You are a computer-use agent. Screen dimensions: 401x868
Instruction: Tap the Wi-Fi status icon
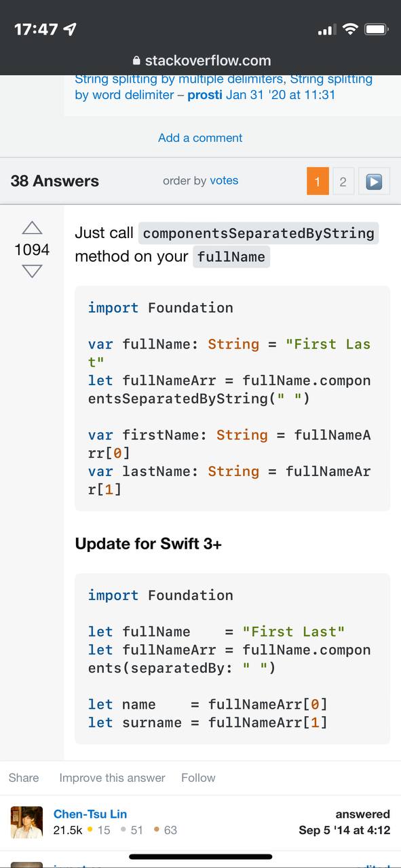350,30
